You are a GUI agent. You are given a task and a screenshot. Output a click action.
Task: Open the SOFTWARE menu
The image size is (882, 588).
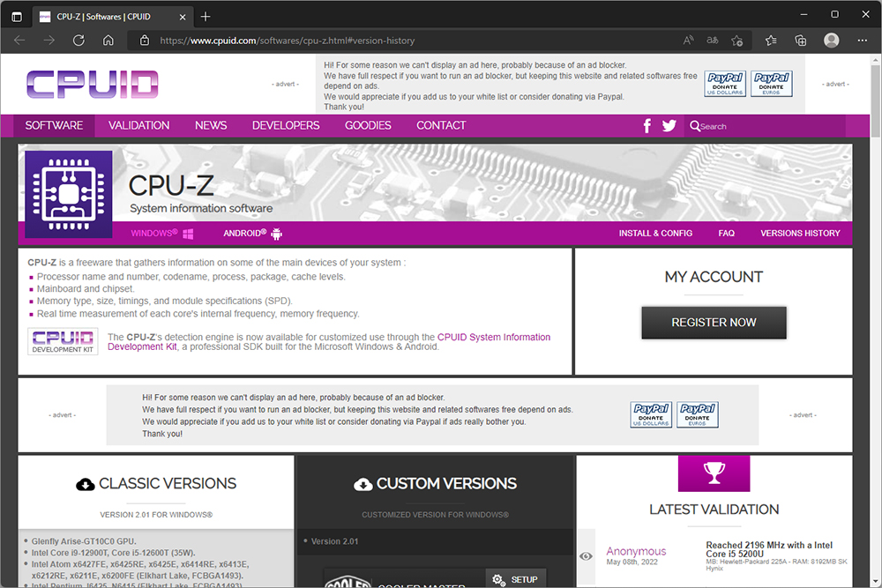pyautogui.click(x=54, y=125)
